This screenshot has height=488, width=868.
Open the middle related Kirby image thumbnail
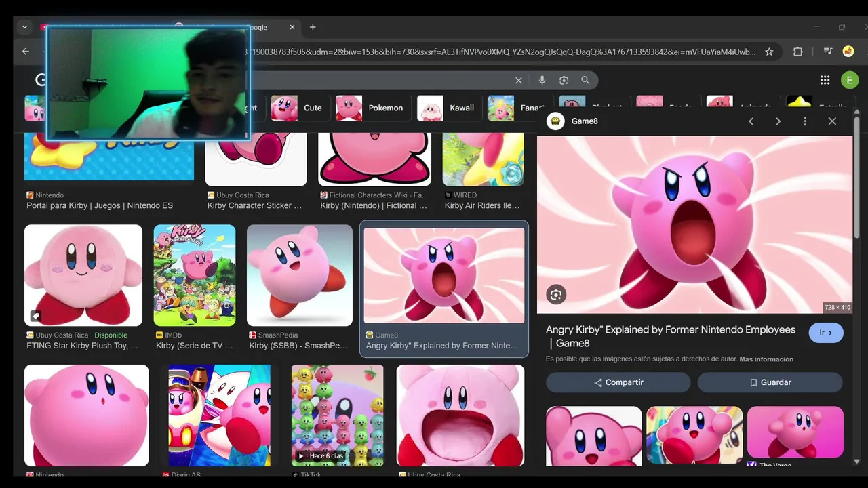coord(694,436)
